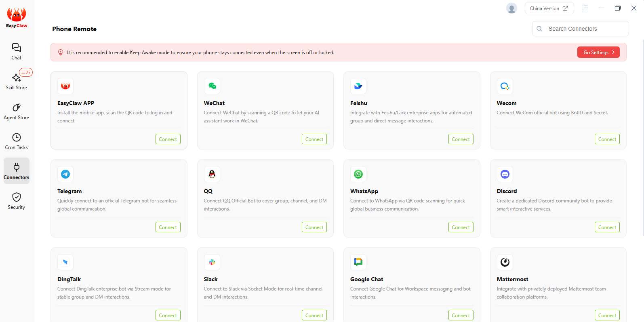
Task: Open Cron Tasks panel
Action: point(16,141)
